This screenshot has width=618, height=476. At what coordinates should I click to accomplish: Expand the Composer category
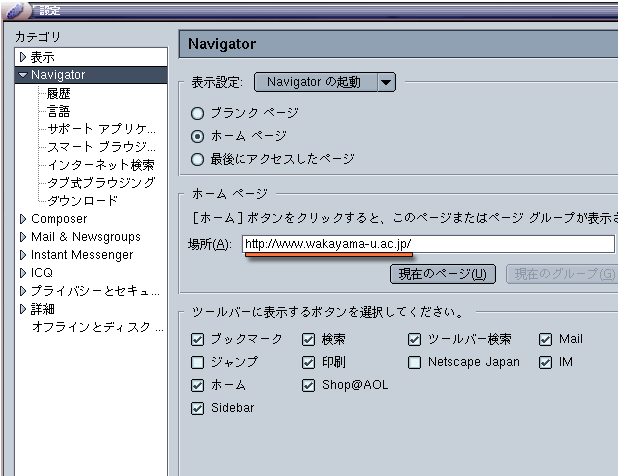click(x=22, y=219)
